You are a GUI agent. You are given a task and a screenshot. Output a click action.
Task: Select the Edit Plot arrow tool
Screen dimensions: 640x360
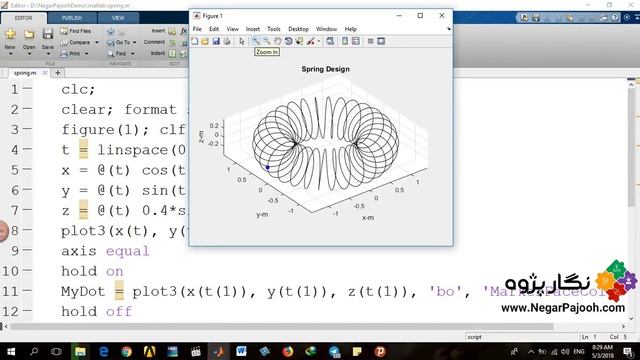click(242, 41)
